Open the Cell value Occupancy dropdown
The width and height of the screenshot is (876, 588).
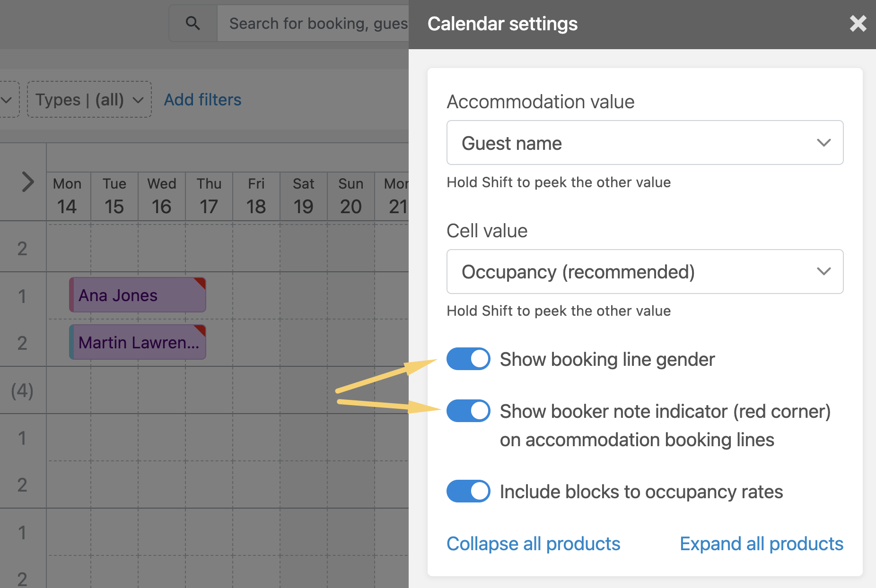tap(644, 272)
